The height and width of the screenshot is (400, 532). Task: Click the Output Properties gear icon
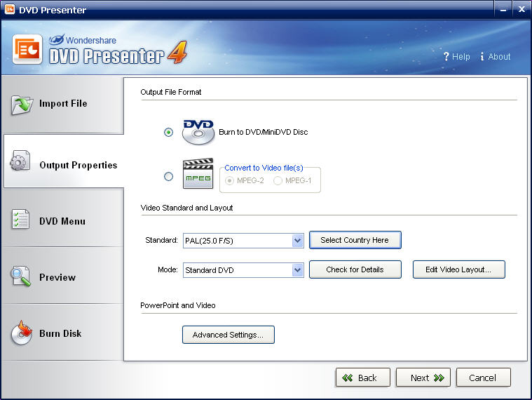[x=20, y=162]
